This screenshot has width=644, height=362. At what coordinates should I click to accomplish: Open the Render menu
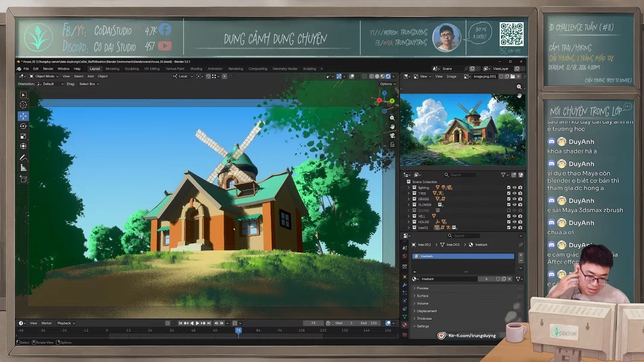click(48, 69)
